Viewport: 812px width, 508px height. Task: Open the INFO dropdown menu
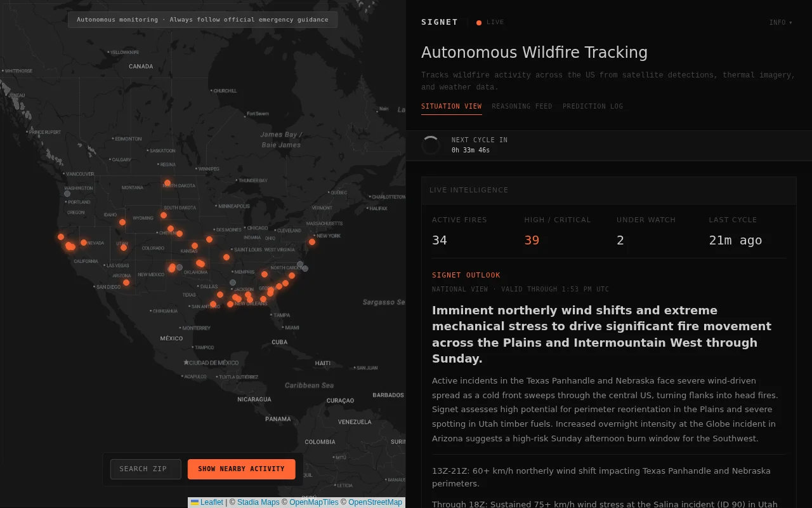[x=781, y=22]
